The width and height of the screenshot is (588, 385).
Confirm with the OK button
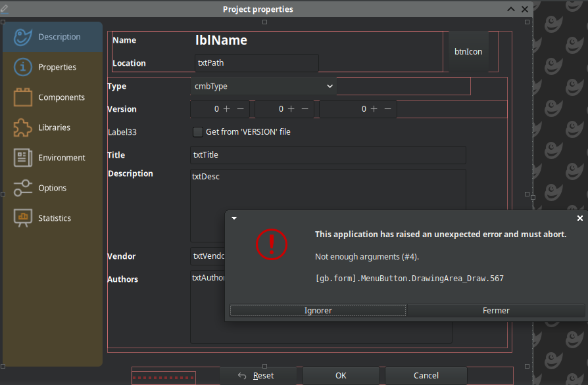click(341, 376)
